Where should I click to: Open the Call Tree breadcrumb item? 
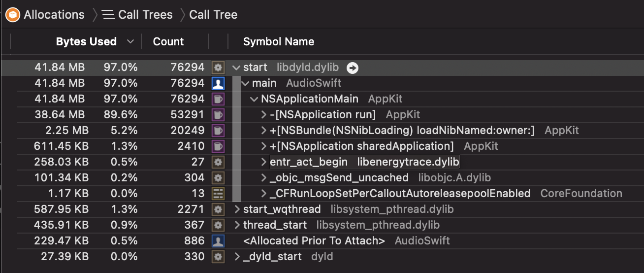pos(213,15)
